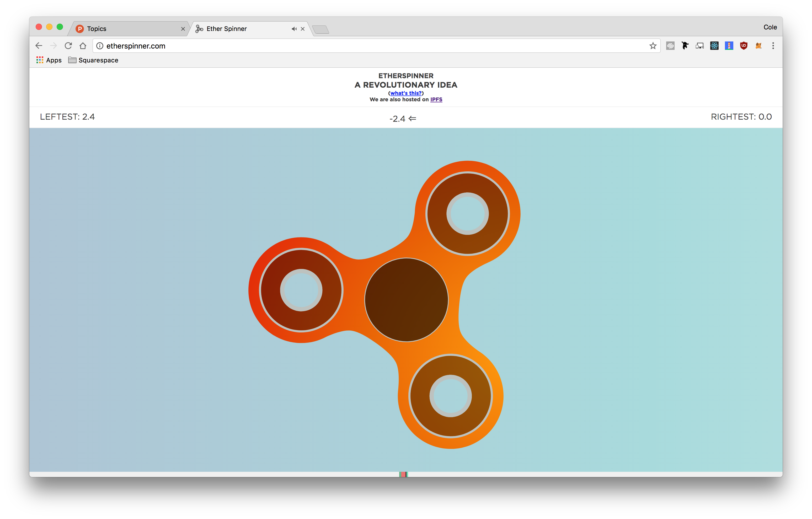Viewport: 812px width, 519px height.
Task: Open the Apps bookmarks shortcut
Action: pos(49,60)
